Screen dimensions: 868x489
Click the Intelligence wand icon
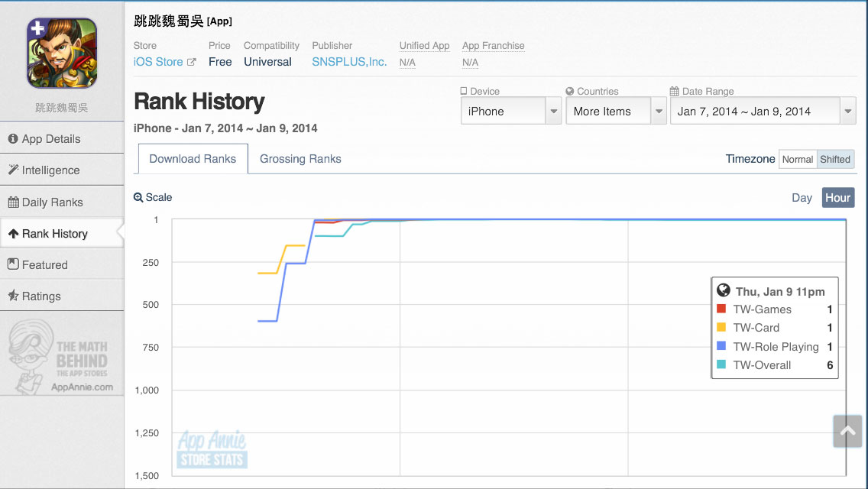pyautogui.click(x=13, y=170)
